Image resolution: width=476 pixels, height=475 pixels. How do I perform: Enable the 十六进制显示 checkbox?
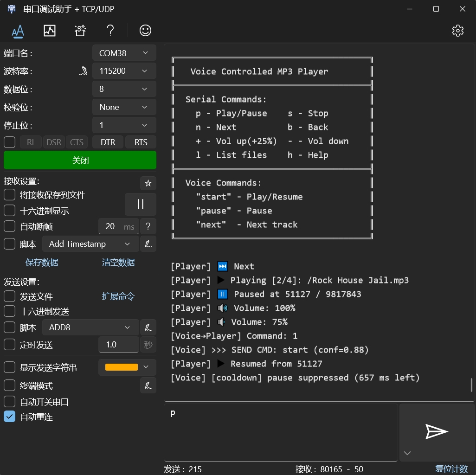[10, 211]
